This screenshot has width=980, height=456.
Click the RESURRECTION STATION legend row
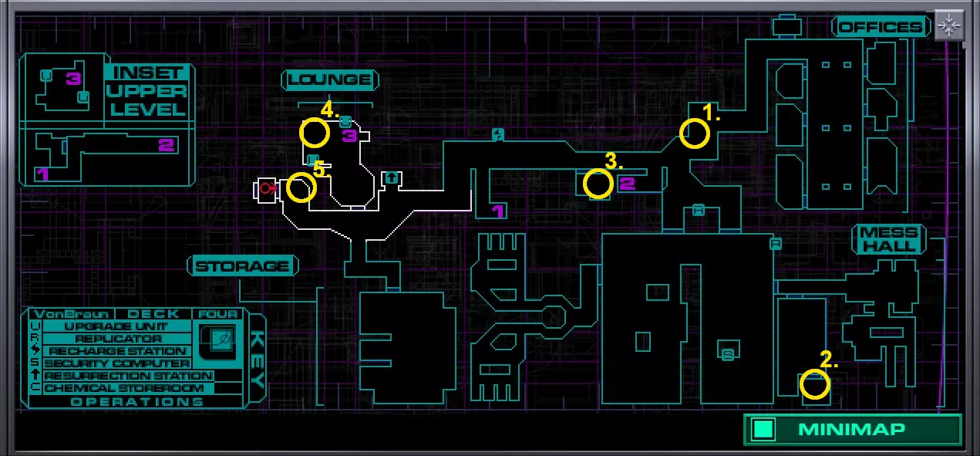coord(128,376)
